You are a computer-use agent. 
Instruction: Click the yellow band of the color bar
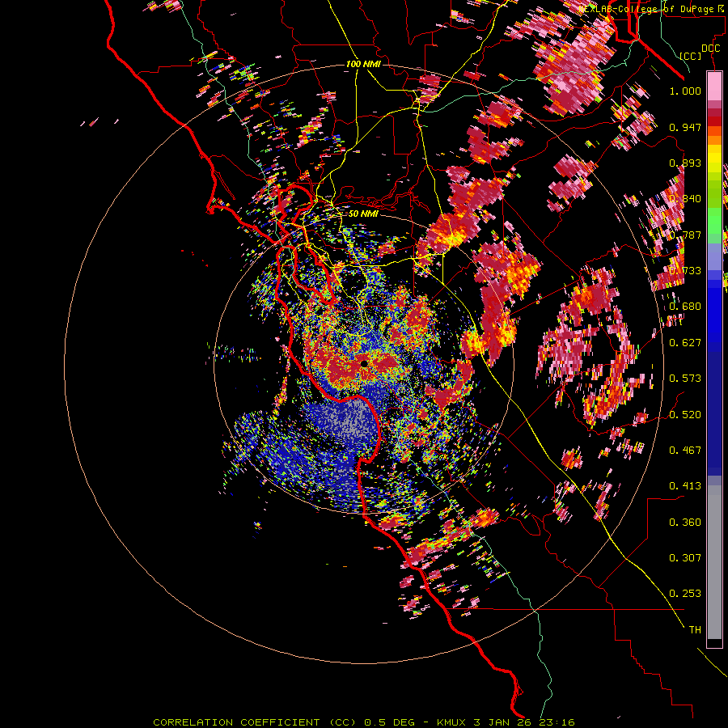(714, 159)
